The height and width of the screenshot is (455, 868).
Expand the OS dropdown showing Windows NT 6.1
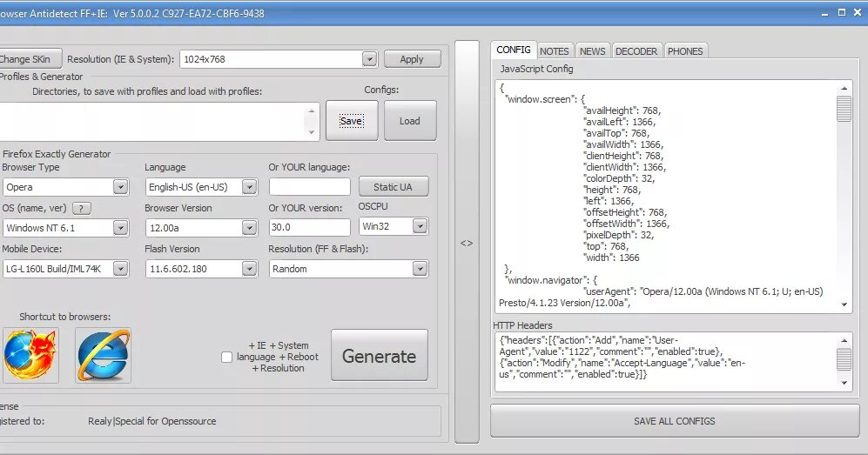pyautogui.click(x=120, y=228)
